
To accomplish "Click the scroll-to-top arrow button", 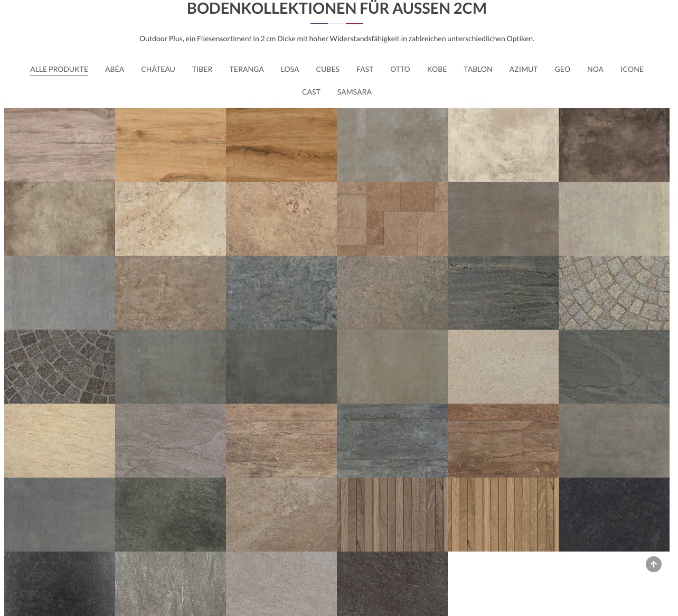I will click(x=653, y=564).
